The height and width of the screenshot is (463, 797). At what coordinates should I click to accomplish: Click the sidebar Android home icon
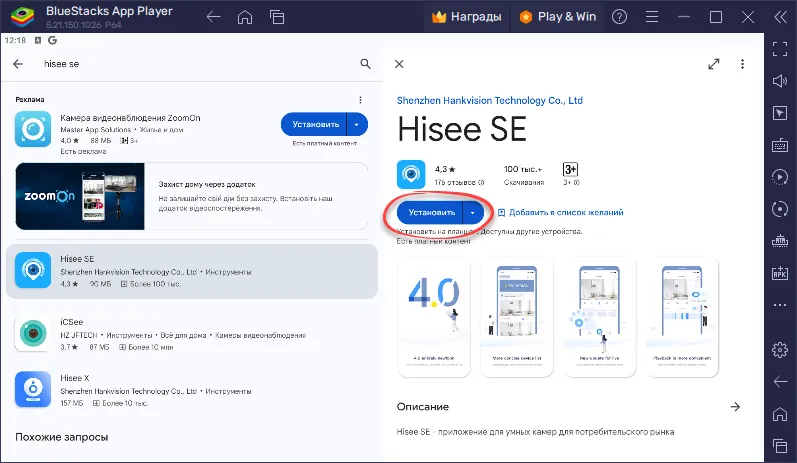point(780,414)
